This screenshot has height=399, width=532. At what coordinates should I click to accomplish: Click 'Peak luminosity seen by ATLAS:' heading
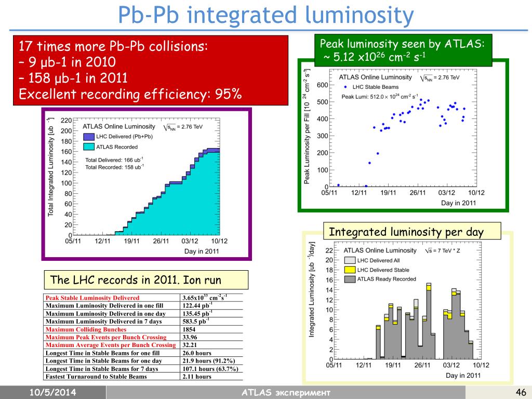coord(402,44)
